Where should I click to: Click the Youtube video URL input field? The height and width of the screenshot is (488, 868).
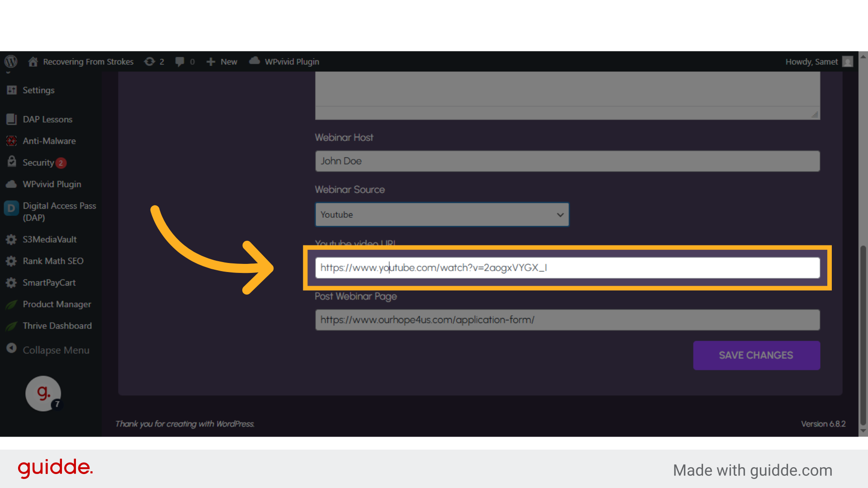click(x=567, y=267)
